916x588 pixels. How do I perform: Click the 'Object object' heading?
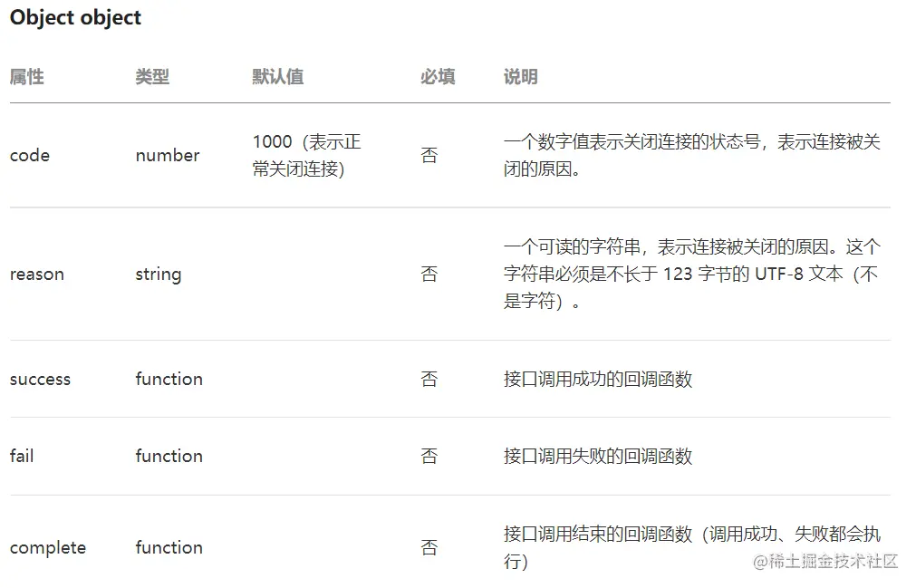click(x=75, y=17)
